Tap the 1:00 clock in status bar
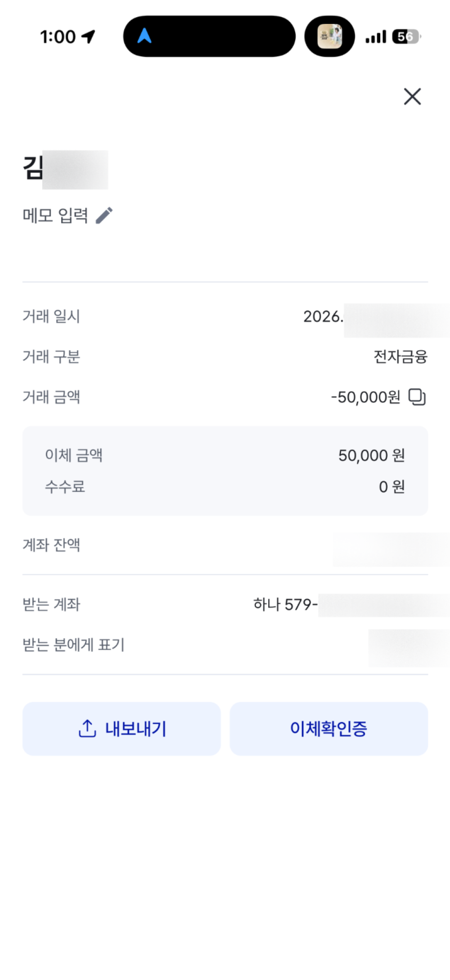Image resolution: width=450 pixels, height=980 pixels. (x=58, y=36)
